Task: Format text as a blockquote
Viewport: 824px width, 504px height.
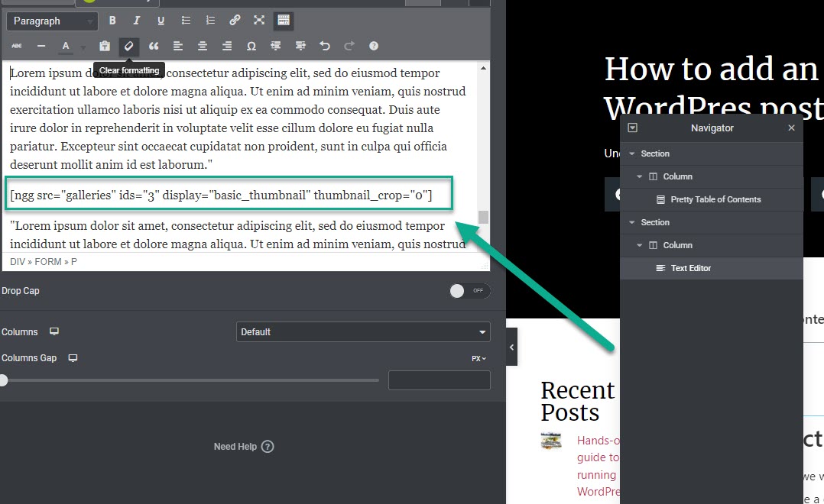Action: point(153,46)
